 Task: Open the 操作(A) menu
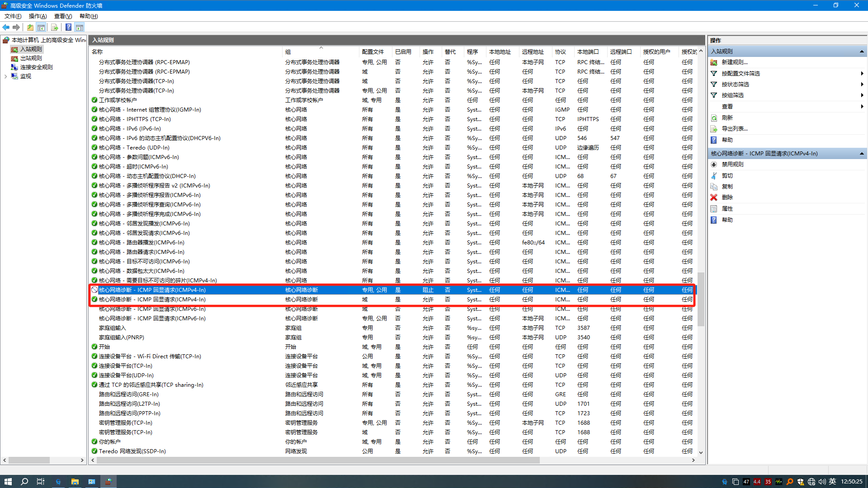tap(38, 16)
